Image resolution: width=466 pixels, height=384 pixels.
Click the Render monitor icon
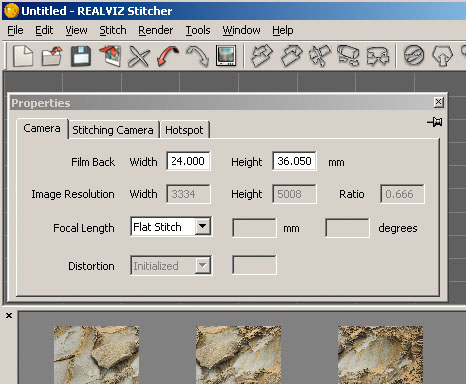[x=226, y=55]
